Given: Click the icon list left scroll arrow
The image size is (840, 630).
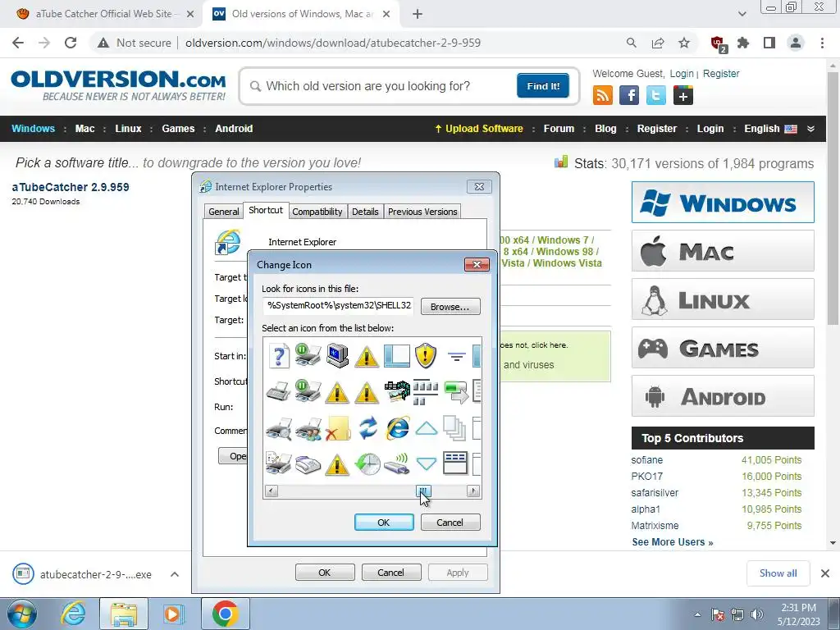Looking at the screenshot, I should click(x=272, y=491).
